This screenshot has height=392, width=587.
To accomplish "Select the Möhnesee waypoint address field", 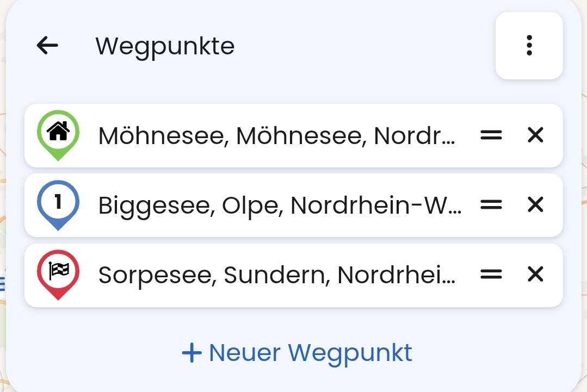I will [x=276, y=136].
